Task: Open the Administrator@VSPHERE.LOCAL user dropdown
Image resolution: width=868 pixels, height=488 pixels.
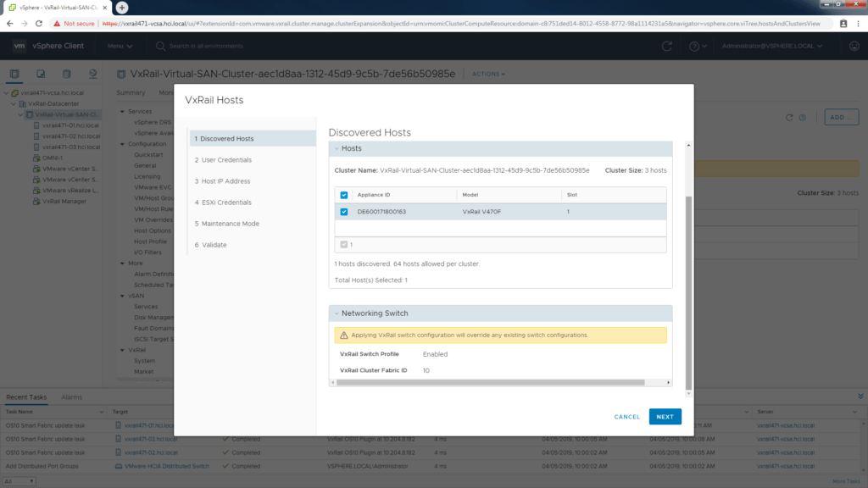Action: click(771, 46)
